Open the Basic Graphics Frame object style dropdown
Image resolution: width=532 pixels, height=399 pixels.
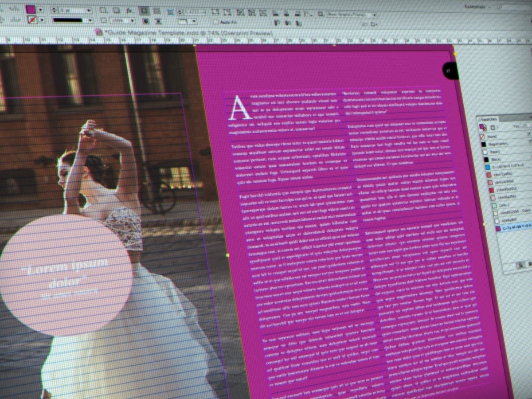375,14
